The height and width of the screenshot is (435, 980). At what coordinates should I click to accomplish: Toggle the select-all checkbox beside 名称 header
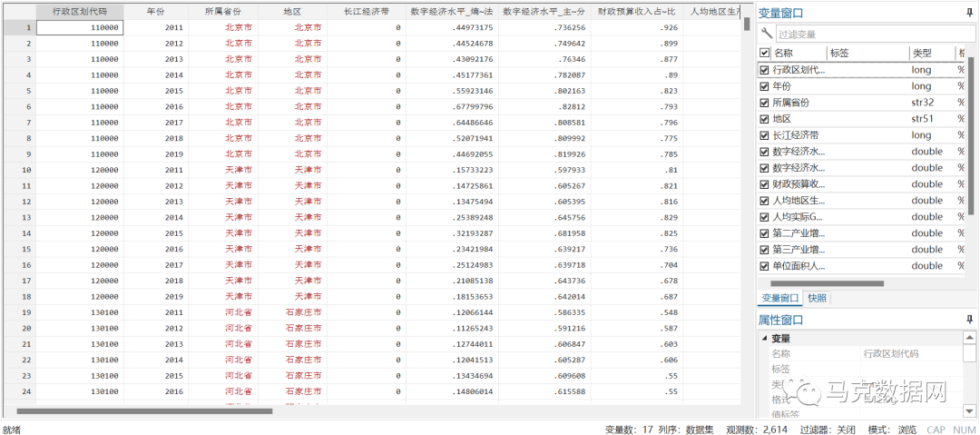(764, 54)
